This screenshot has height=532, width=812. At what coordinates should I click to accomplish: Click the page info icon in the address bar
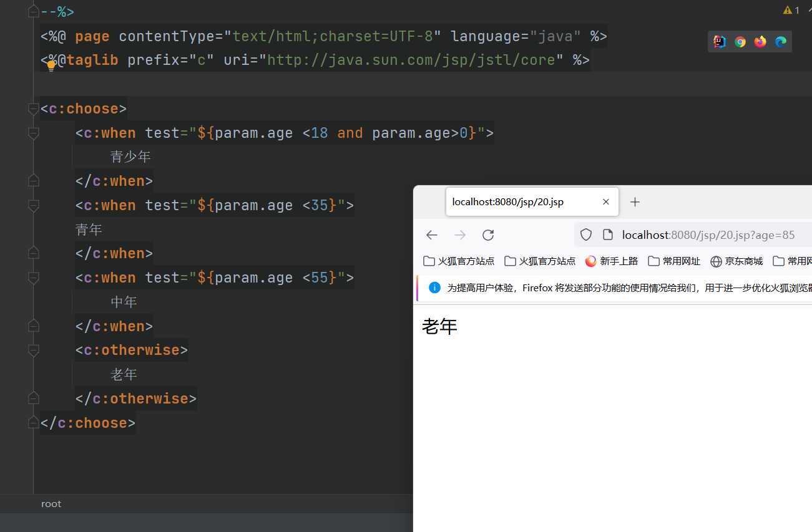(608, 235)
